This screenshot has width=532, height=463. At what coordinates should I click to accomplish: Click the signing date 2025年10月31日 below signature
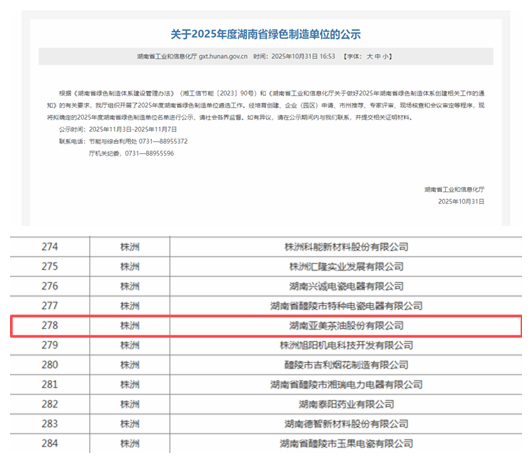pyautogui.click(x=461, y=201)
